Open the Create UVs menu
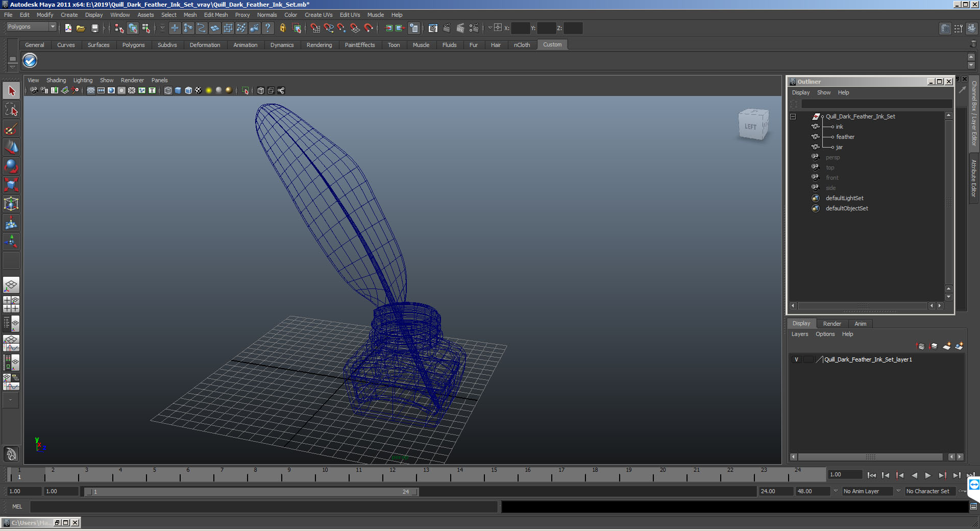The height and width of the screenshot is (531, 980). (x=318, y=15)
